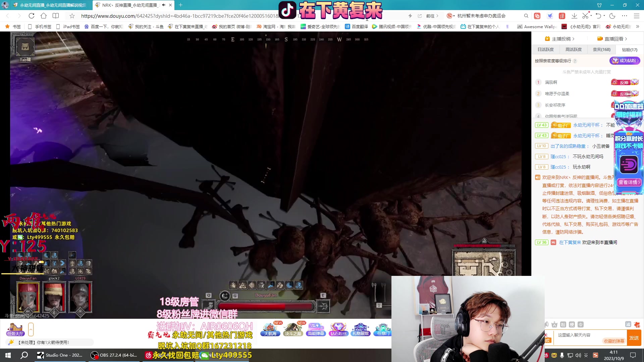Click the 梗 meme chat icon
The height and width of the screenshot is (362, 644).
[572, 324]
